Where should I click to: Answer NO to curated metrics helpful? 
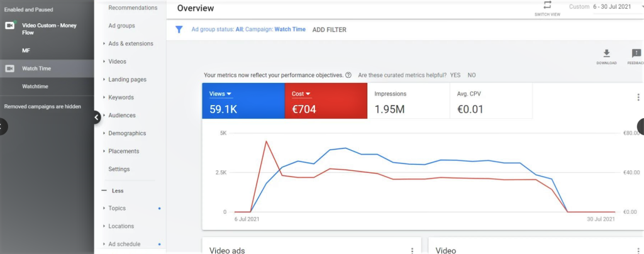pos(472,75)
